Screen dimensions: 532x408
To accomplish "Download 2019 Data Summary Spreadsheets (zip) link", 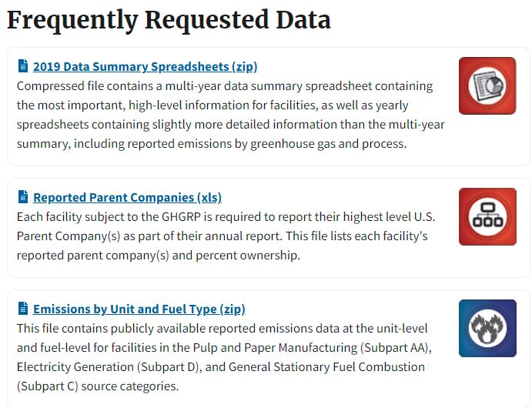I will (145, 66).
